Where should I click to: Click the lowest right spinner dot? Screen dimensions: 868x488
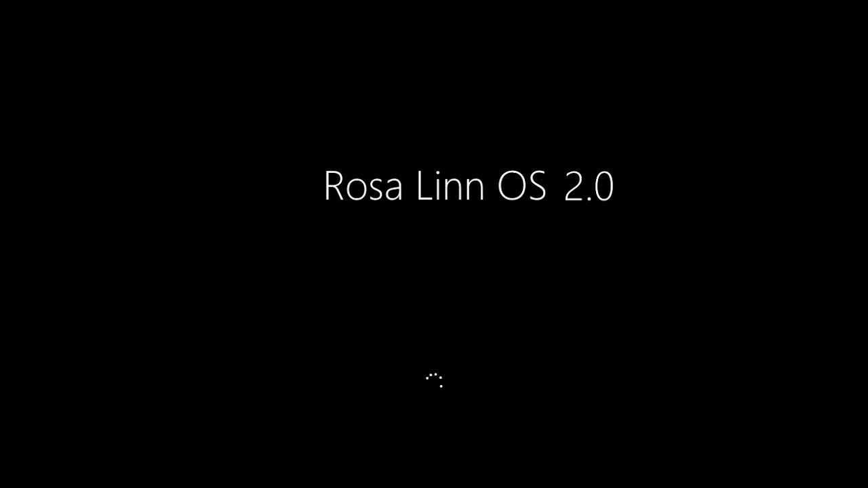tap(441, 386)
